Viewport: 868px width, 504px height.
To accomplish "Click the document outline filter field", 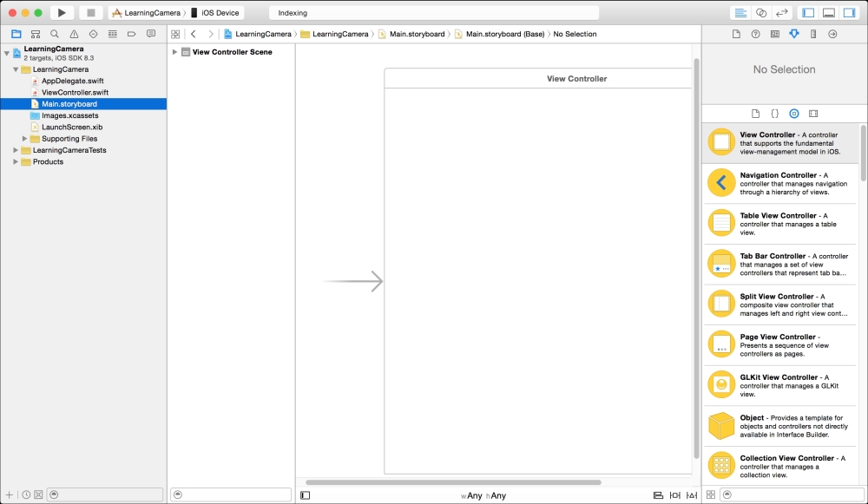I will [231, 494].
